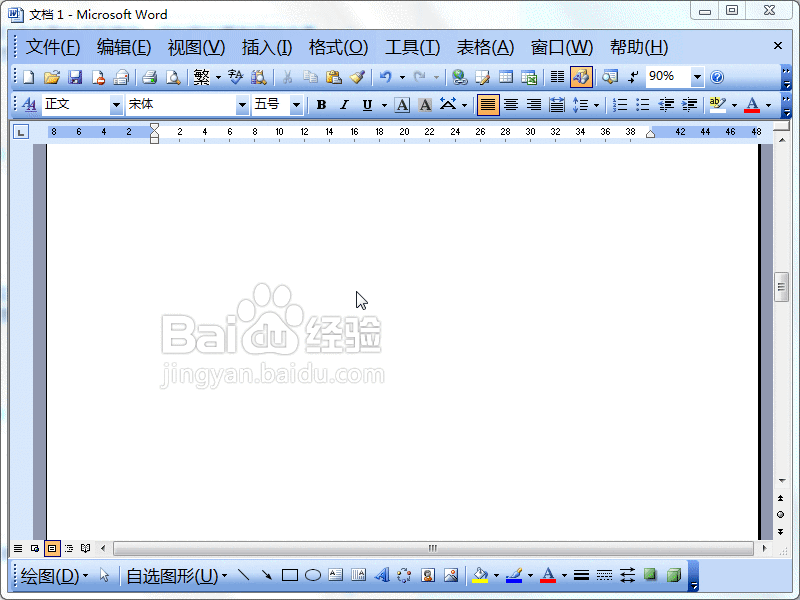
Task: Switch to Normal view
Action: 18,548
